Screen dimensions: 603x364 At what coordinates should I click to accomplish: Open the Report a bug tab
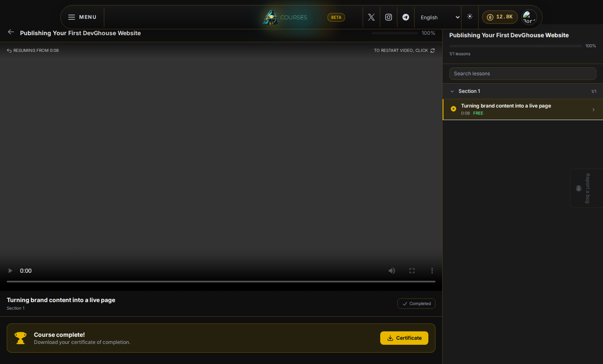pos(586,188)
